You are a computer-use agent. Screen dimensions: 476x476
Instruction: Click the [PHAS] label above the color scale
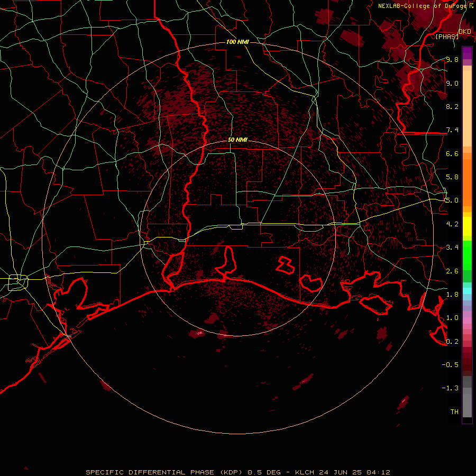[447, 36]
